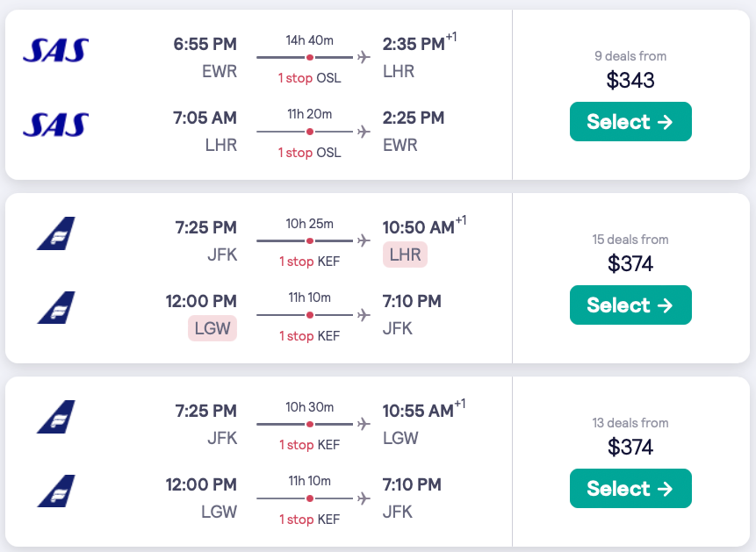
Task: Select the $343 SAS deal
Action: [630, 122]
